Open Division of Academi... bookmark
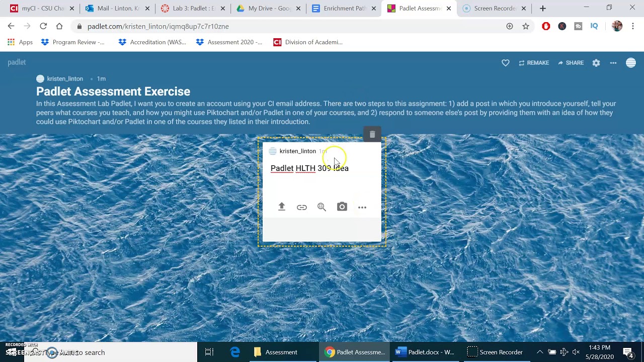 click(308, 42)
